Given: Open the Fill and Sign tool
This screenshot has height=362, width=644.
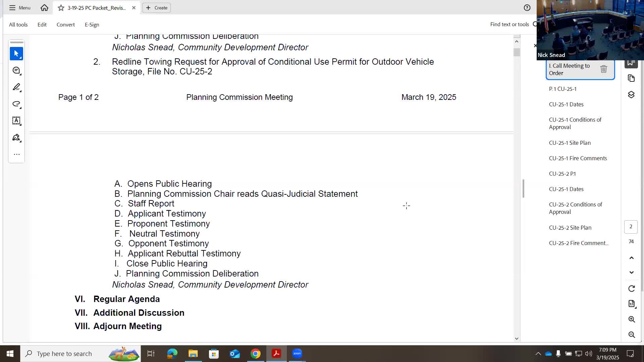Looking at the screenshot, I should click(16, 137).
